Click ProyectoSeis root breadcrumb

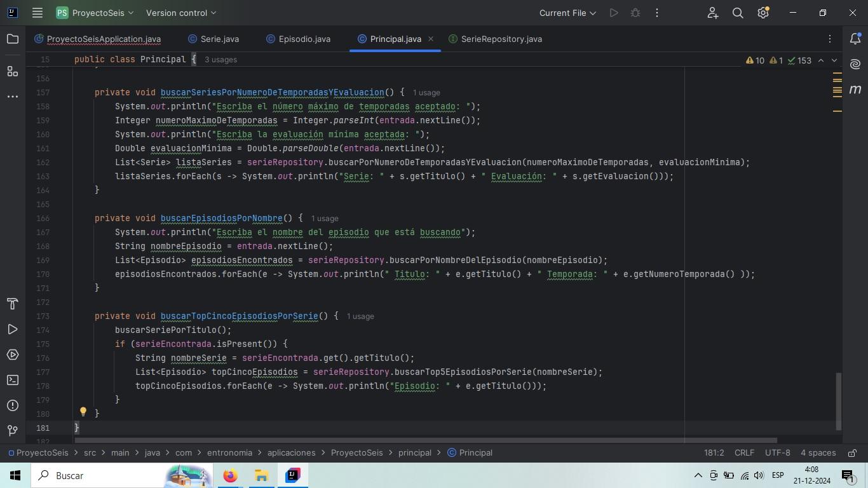[x=37, y=453]
